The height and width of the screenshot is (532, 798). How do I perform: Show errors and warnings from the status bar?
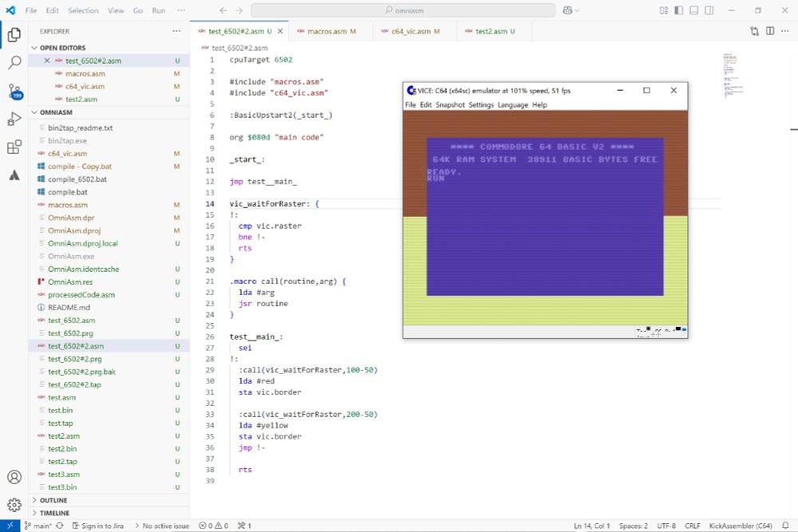[x=213, y=526]
